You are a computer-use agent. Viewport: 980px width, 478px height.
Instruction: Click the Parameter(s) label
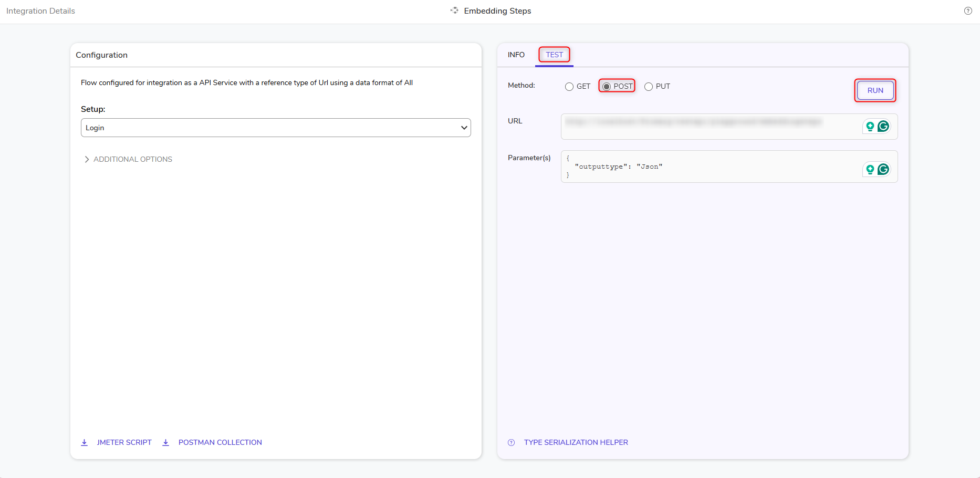pyautogui.click(x=529, y=158)
